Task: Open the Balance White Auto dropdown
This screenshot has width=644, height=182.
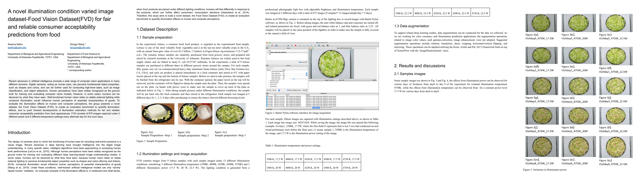Action: point(295,73)
